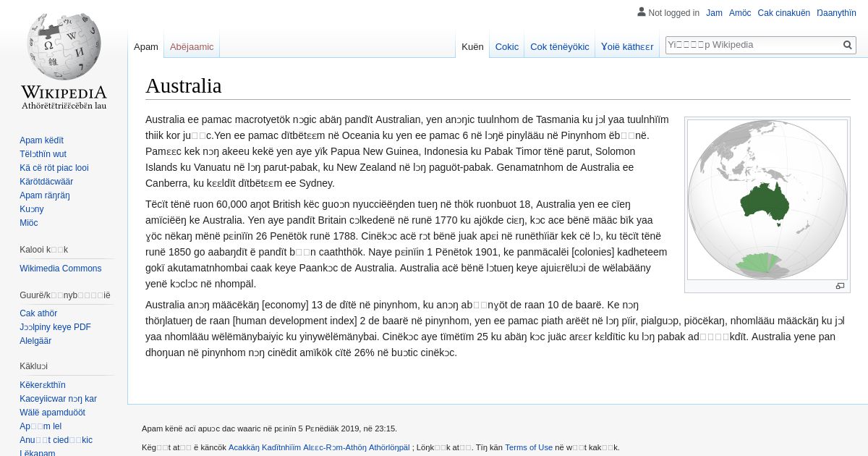Click the Këkerɛkthïn link

tap(43, 385)
